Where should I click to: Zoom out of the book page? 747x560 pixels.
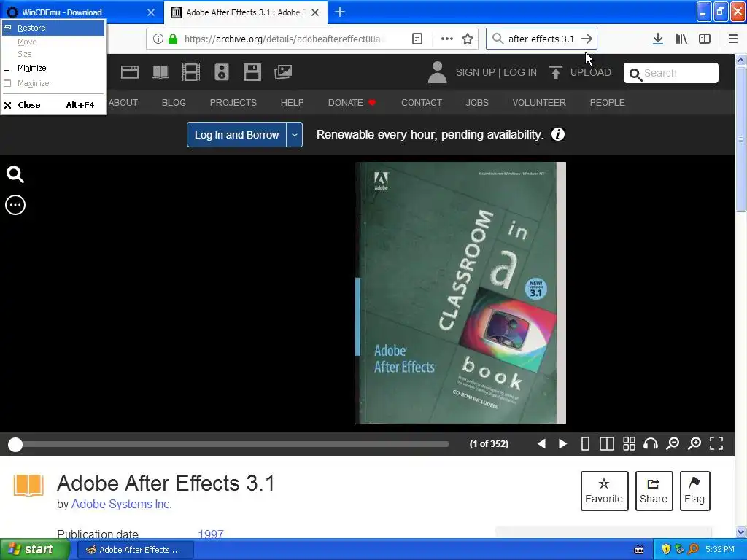[x=673, y=444]
